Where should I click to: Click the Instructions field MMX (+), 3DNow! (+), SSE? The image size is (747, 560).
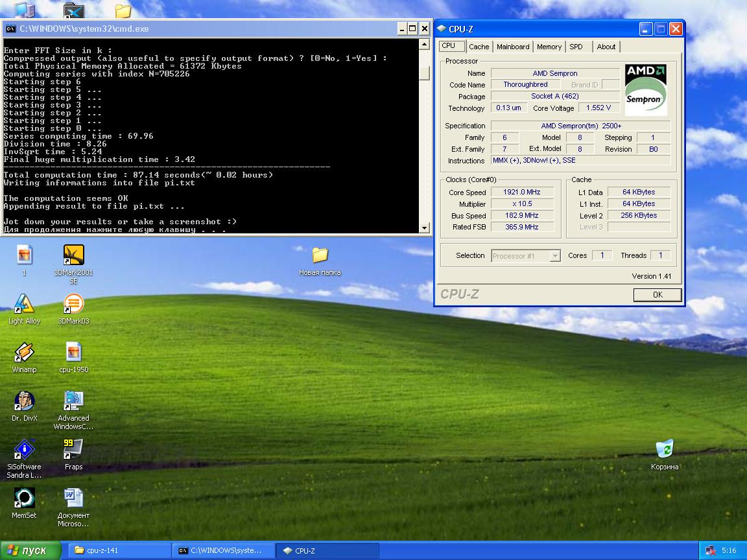click(581, 161)
